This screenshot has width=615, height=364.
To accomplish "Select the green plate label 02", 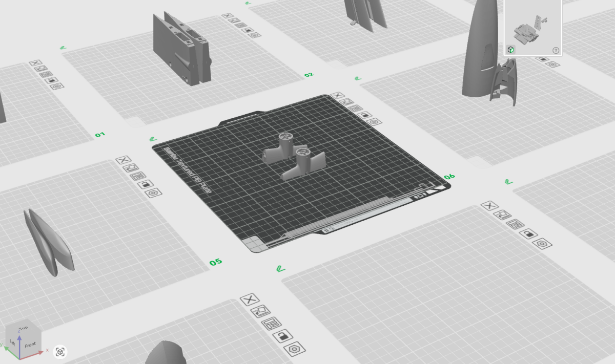I will click(x=309, y=75).
